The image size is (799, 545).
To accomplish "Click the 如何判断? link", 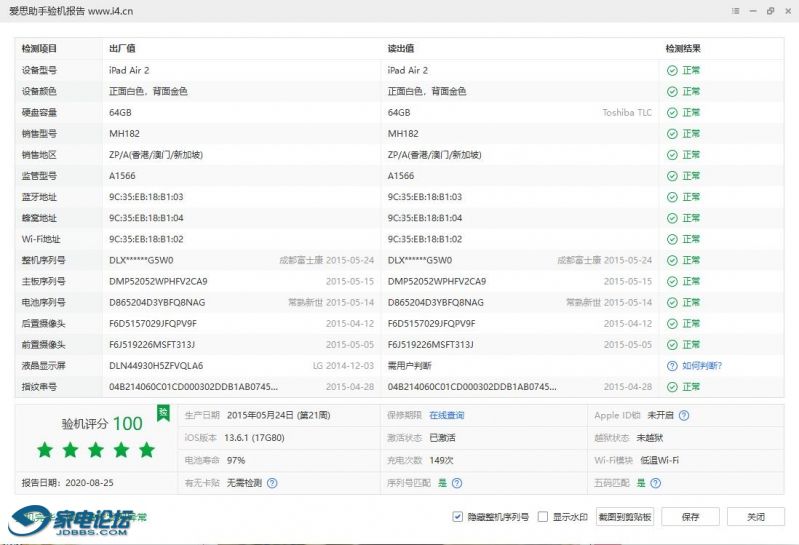I will [x=702, y=366].
